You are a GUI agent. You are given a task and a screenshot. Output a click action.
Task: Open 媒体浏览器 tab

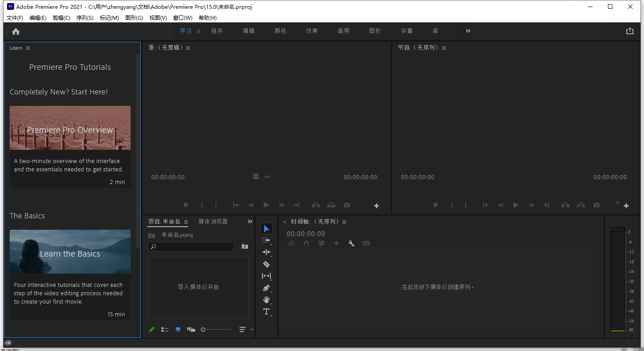pos(213,221)
